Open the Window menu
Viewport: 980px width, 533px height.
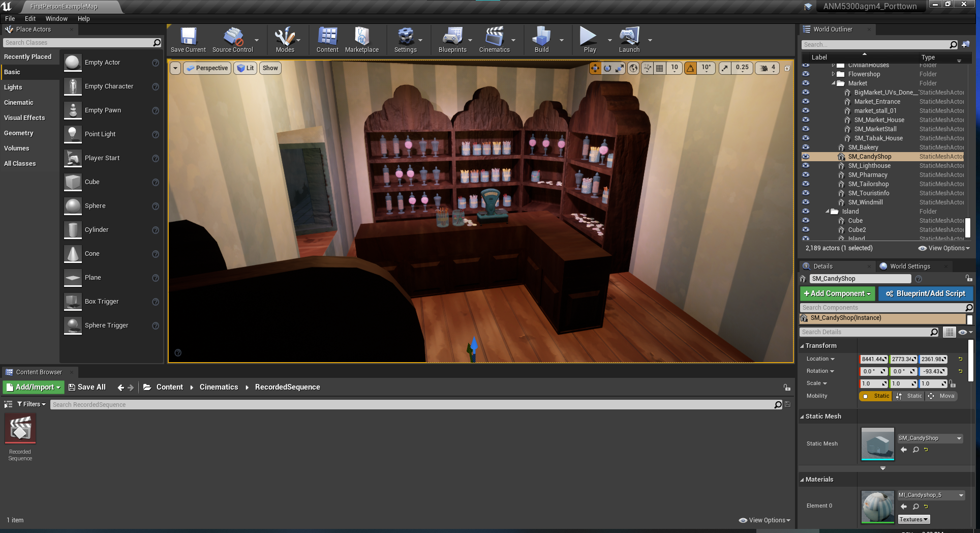pyautogui.click(x=56, y=19)
